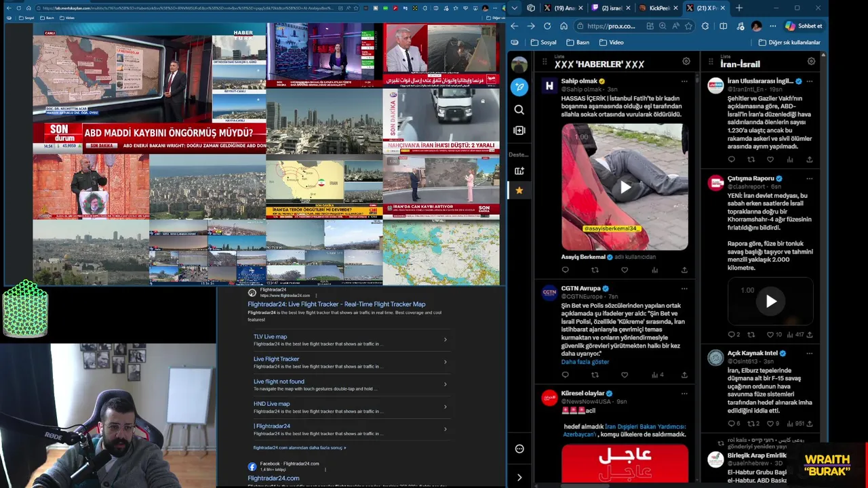
Task: Open the Basın bookmarks folder in right window
Action: [578, 42]
